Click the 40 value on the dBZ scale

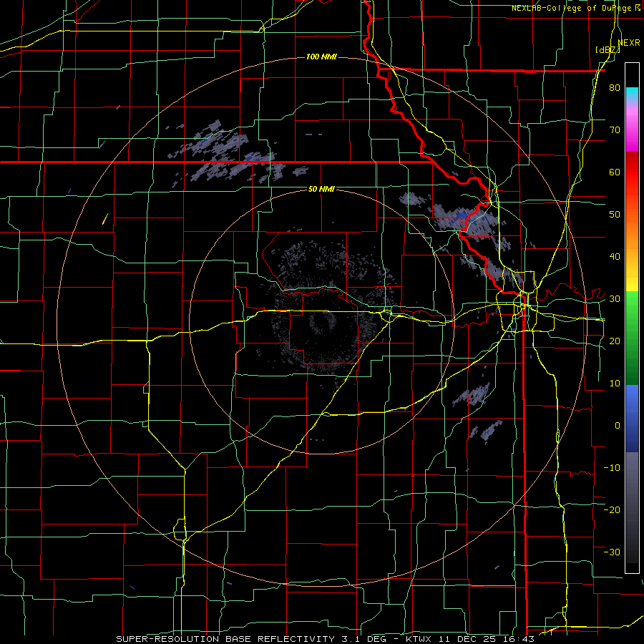coord(615,257)
